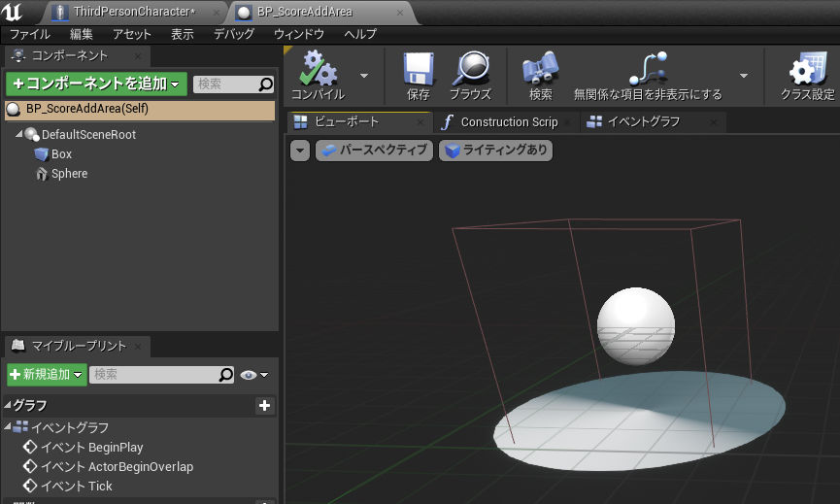This screenshot has height=504, width=840.
Task: Select イベント ActorBeginOverlap entry
Action: (x=117, y=466)
